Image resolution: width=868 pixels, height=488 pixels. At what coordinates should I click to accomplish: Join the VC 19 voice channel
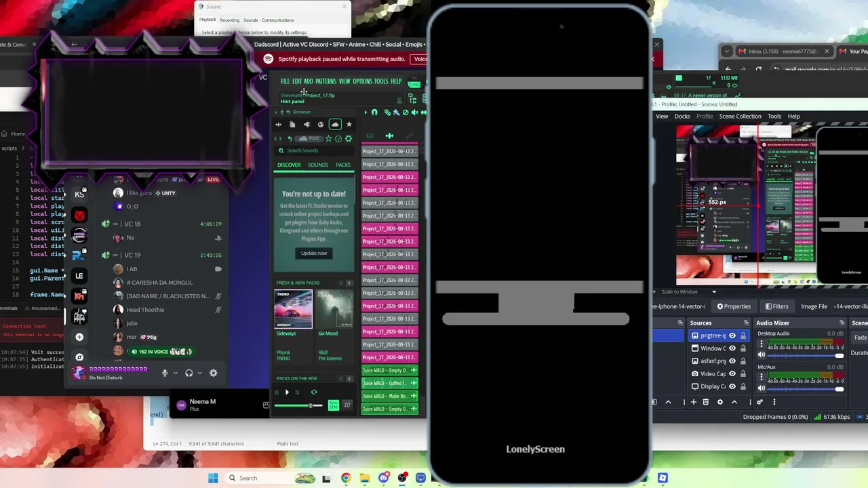click(x=161, y=255)
